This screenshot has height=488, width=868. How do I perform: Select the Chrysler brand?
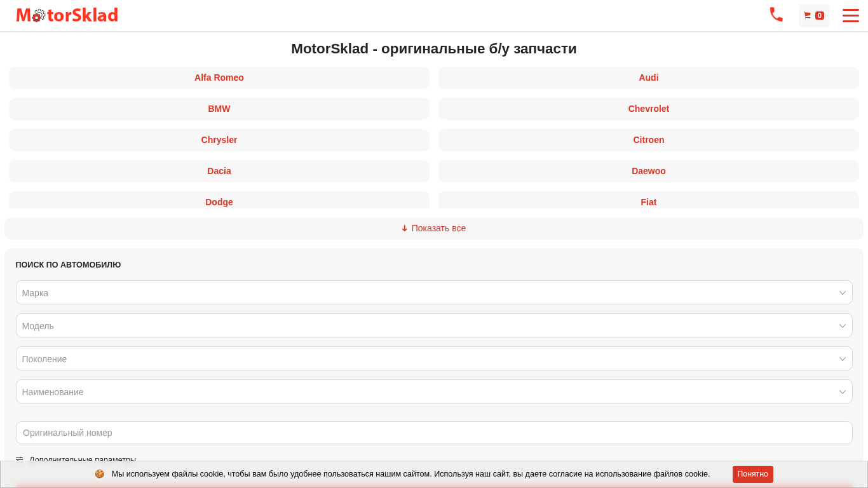tap(219, 140)
